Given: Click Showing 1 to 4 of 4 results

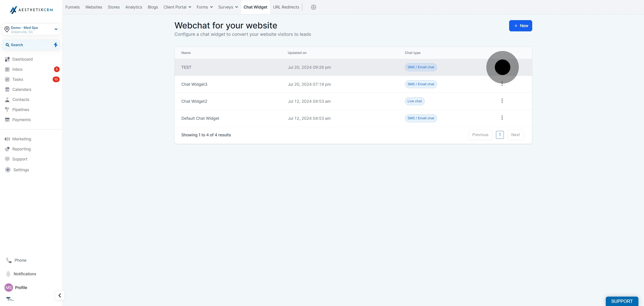Looking at the screenshot, I should coord(206,135).
